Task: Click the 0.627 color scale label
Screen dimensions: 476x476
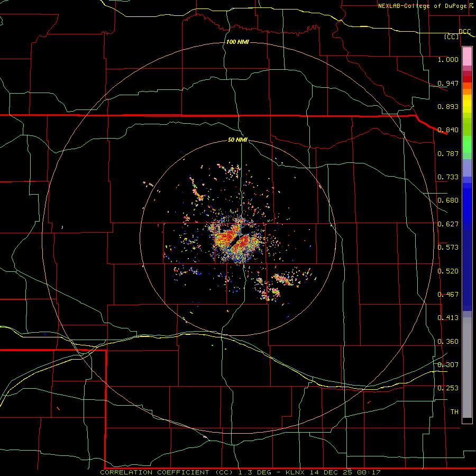Action: coord(448,224)
